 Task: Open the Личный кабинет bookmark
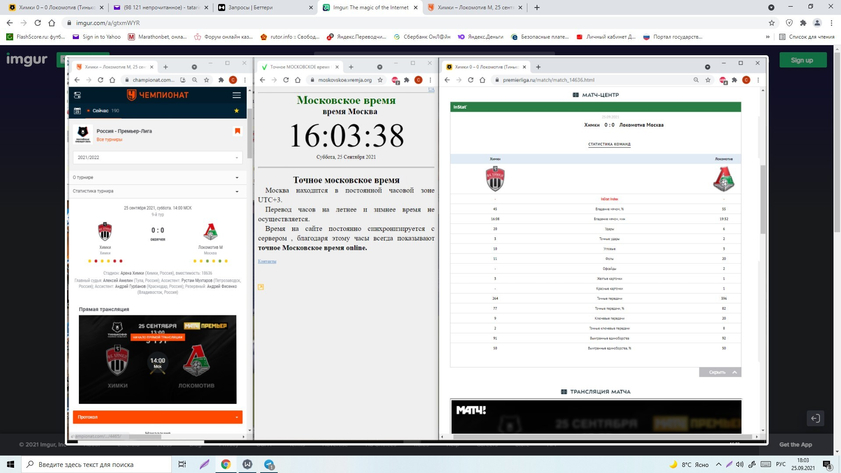606,37
